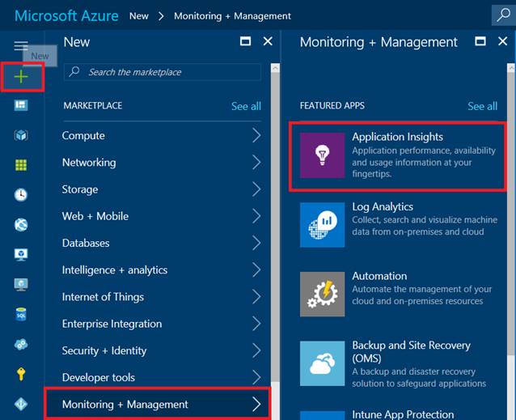Image resolution: width=516 pixels, height=420 pixels.
Task: Click the New blade scroll-up arrow
Action: [x=275, y=68]
